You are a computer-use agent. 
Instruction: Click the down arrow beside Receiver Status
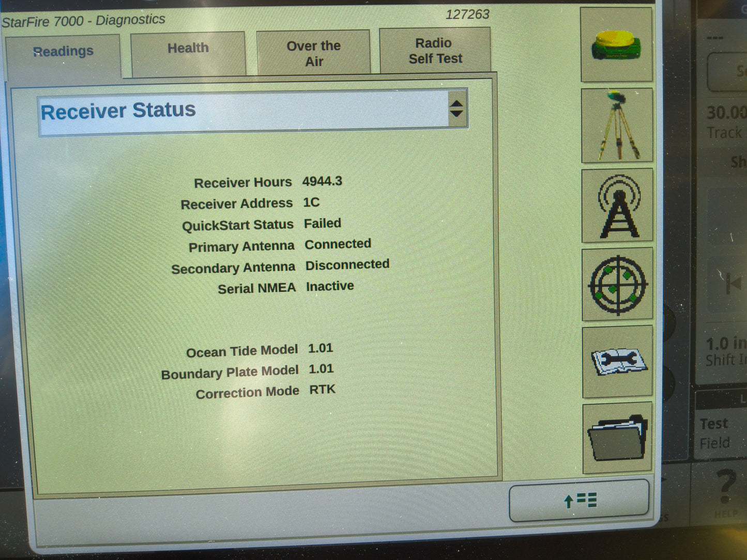(x=456, y=113)
